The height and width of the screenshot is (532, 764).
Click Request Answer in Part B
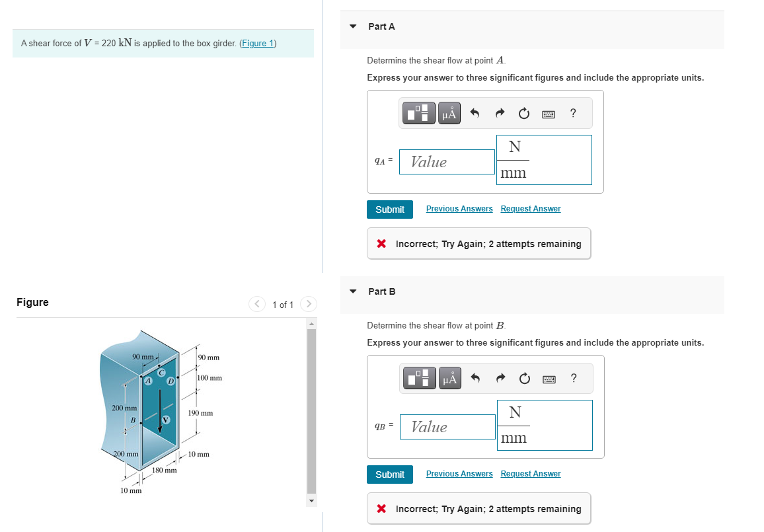click(x=530, y=473)
